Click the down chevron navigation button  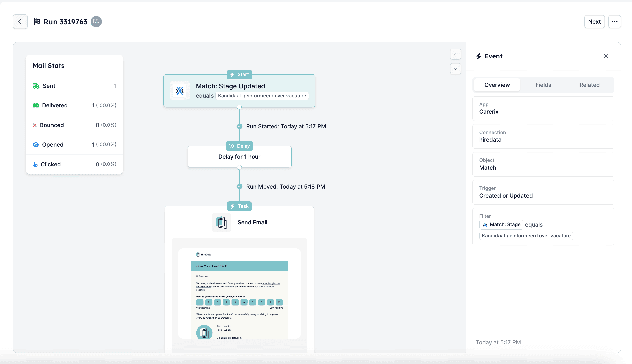455,69
